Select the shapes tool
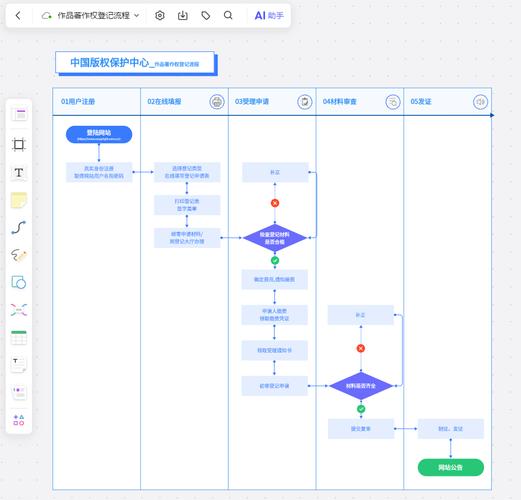Viewport: 521px width, 500px height. (x=19, y=282)
